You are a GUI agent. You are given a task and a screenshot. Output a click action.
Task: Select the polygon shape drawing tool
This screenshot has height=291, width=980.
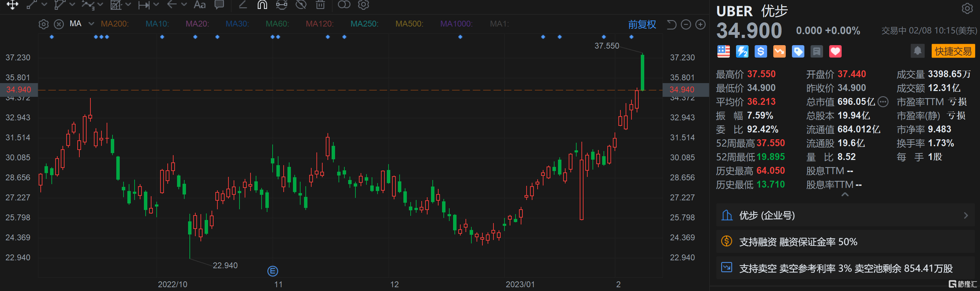(x=60, y=4)
